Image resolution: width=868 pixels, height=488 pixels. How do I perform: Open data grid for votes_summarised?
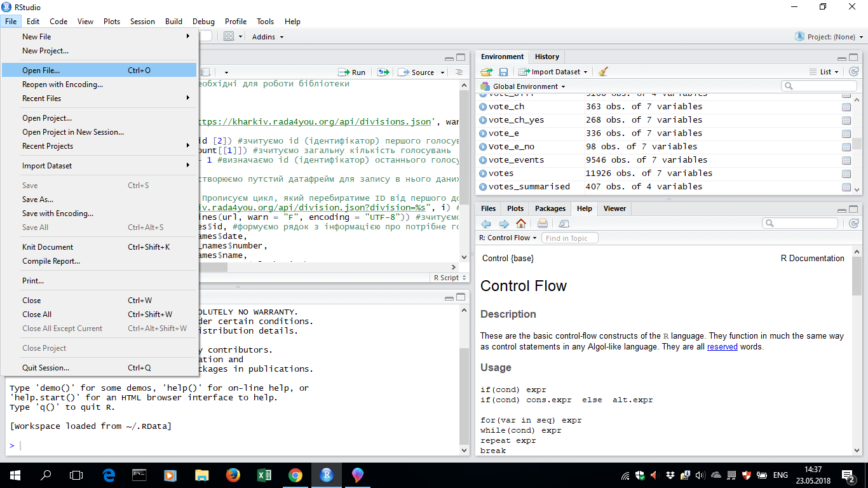[846, 187]
